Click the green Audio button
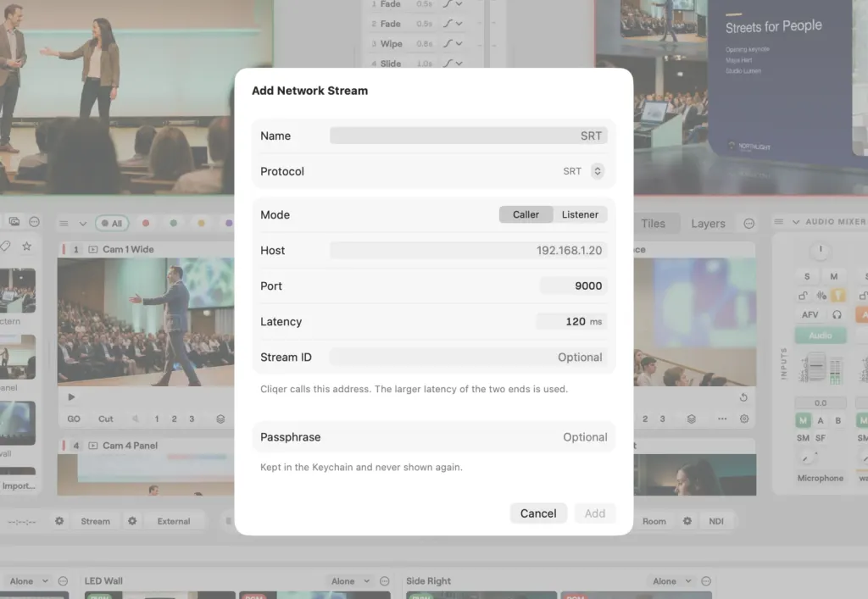The image size is (868, 599). point(821,336)
